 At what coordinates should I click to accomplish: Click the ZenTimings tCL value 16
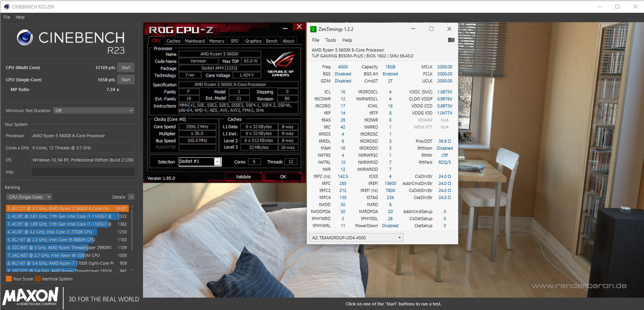(343, 92)
